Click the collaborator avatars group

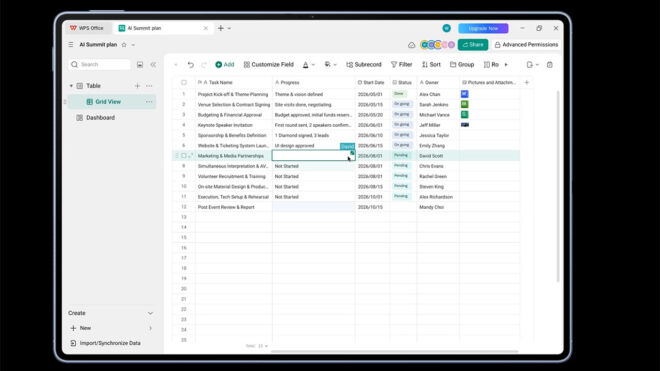437,45
